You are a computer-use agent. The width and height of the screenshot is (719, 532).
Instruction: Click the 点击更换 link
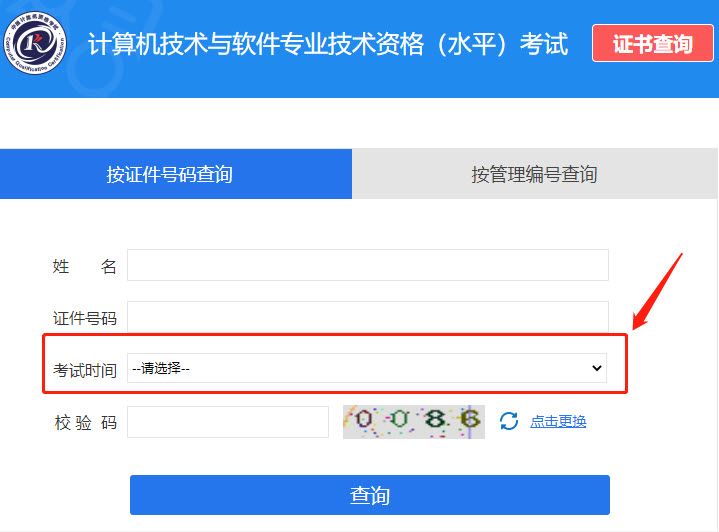tap(558, 421)
